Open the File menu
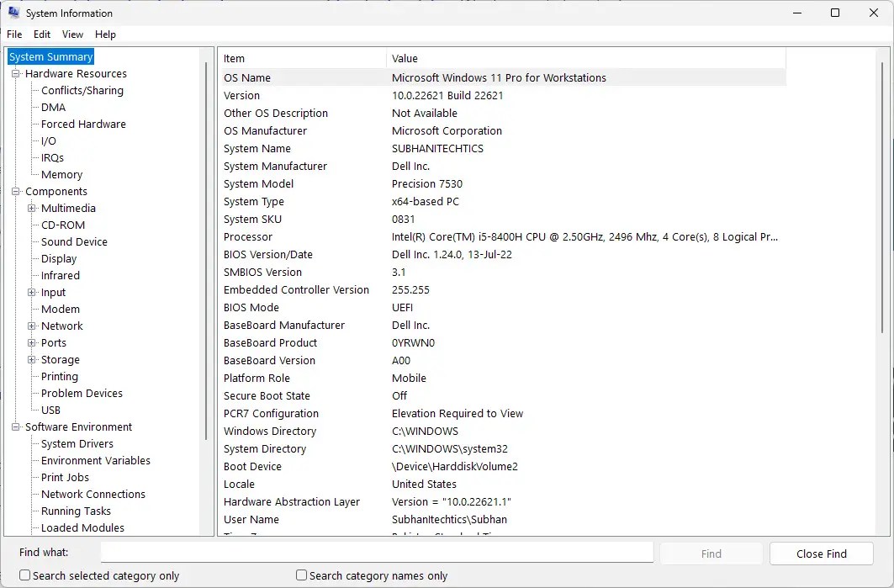 point(14,34)
